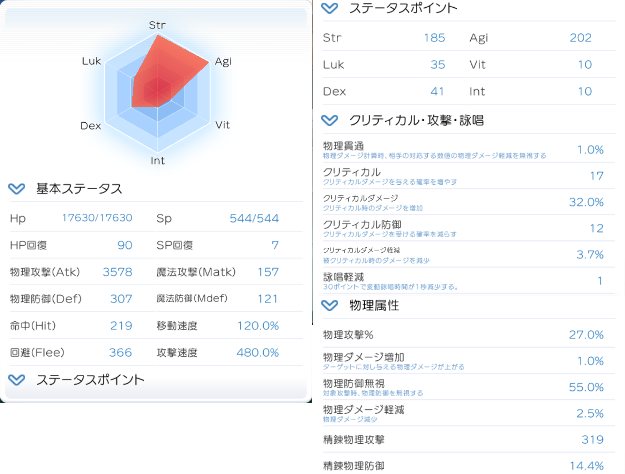Click the 精錬物理攻撃 value 319

(x=592, y=440)
